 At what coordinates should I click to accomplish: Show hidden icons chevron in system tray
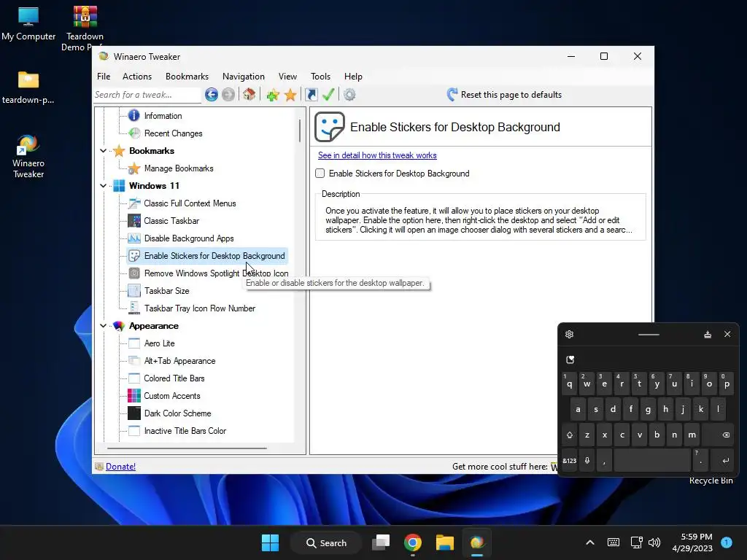click(x=589, y=542)
